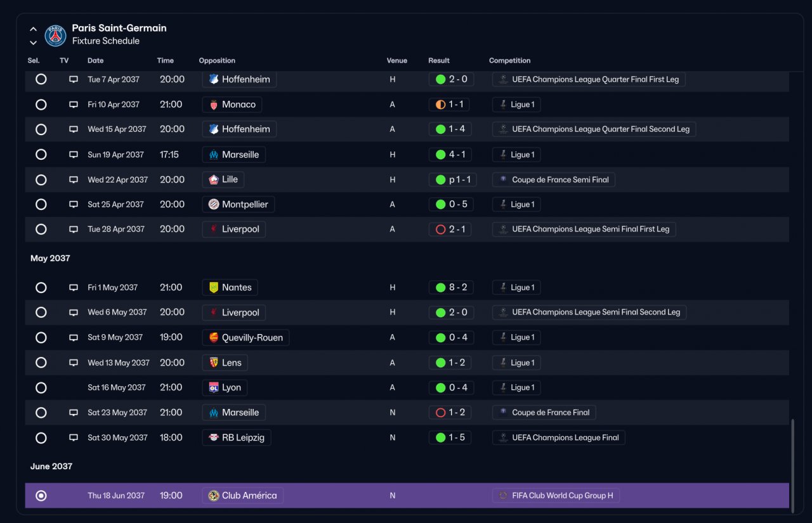Click the Club América badge icon
The image size is (812, 523).
pos(214,496)
